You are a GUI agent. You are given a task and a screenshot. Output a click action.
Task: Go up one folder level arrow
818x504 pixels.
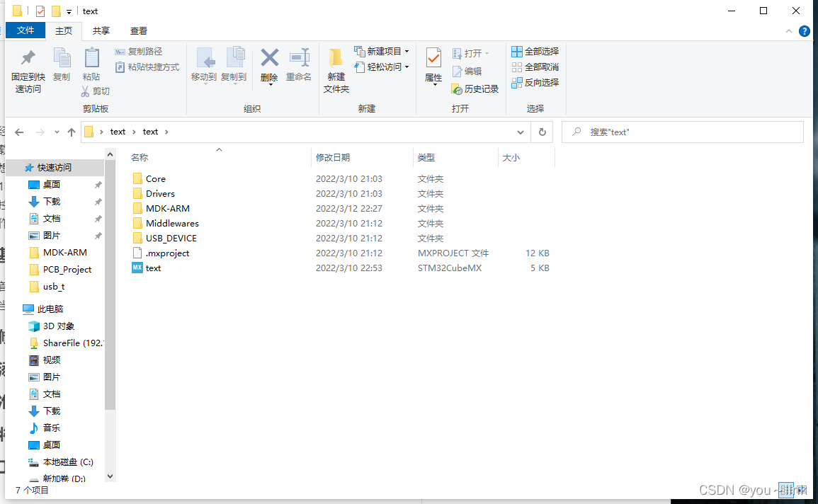(72, 132)
